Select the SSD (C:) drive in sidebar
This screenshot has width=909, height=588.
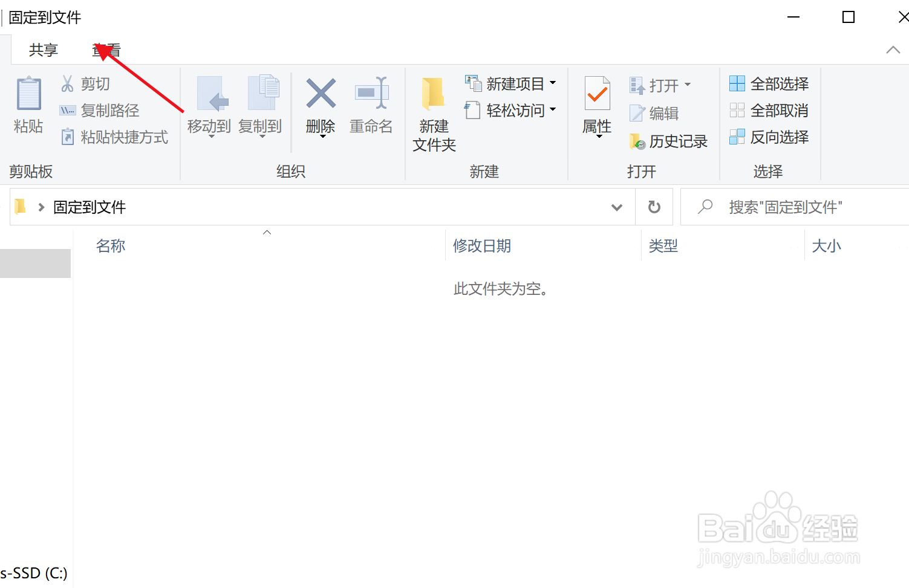[34, 573]
